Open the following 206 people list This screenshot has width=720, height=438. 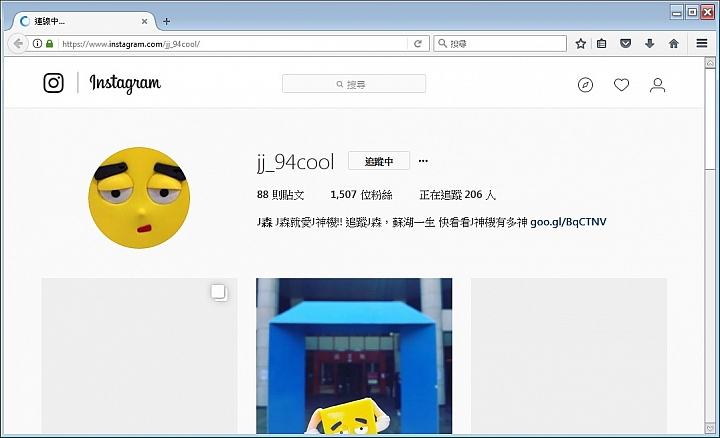(457, 195)
